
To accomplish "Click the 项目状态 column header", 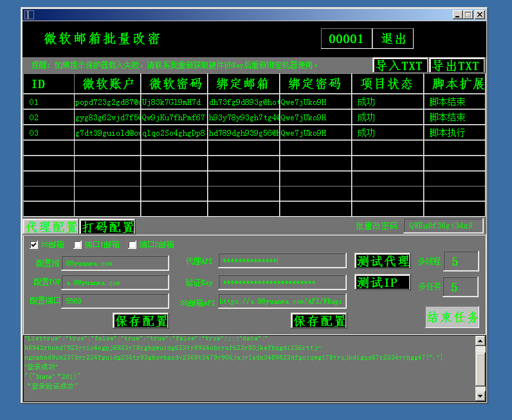I will (388, 84).
